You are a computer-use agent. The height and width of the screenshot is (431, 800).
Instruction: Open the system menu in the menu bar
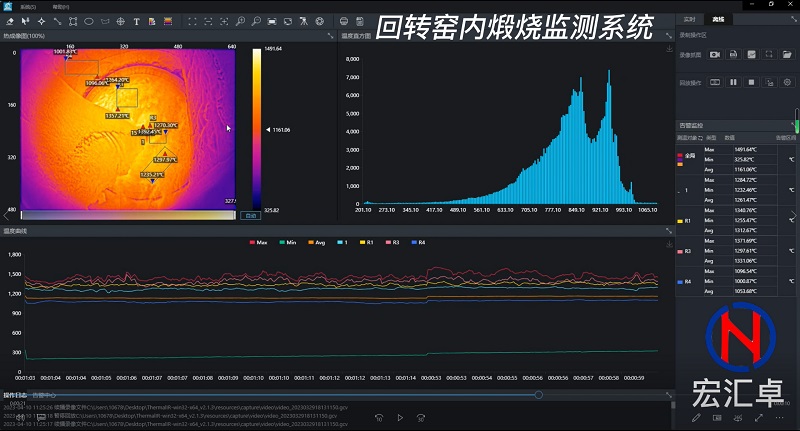(x=28, y=7)
